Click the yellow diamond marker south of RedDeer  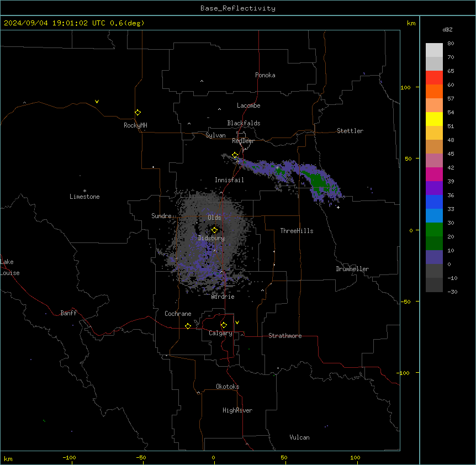(235, 155)
